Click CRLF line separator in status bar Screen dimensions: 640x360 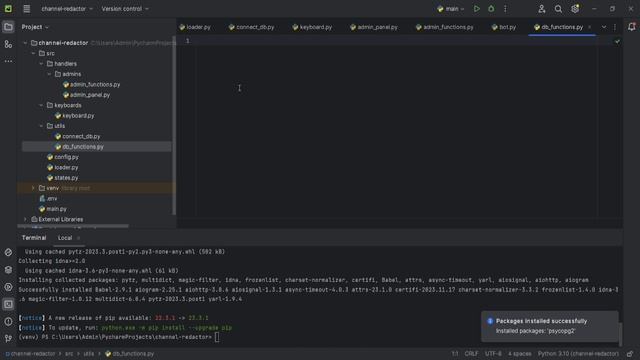coord(471,354)
